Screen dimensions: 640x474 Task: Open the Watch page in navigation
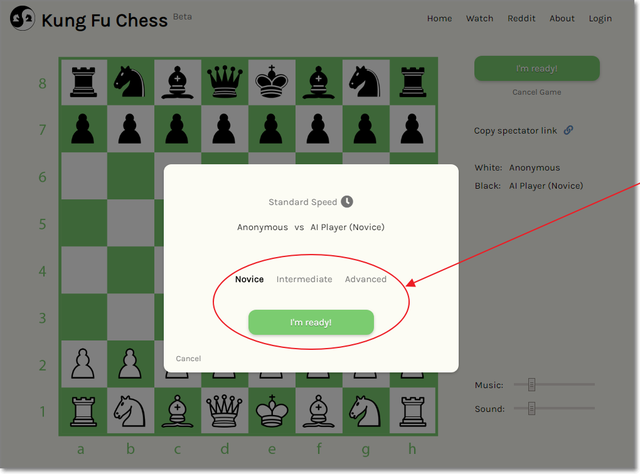(480, 18)
